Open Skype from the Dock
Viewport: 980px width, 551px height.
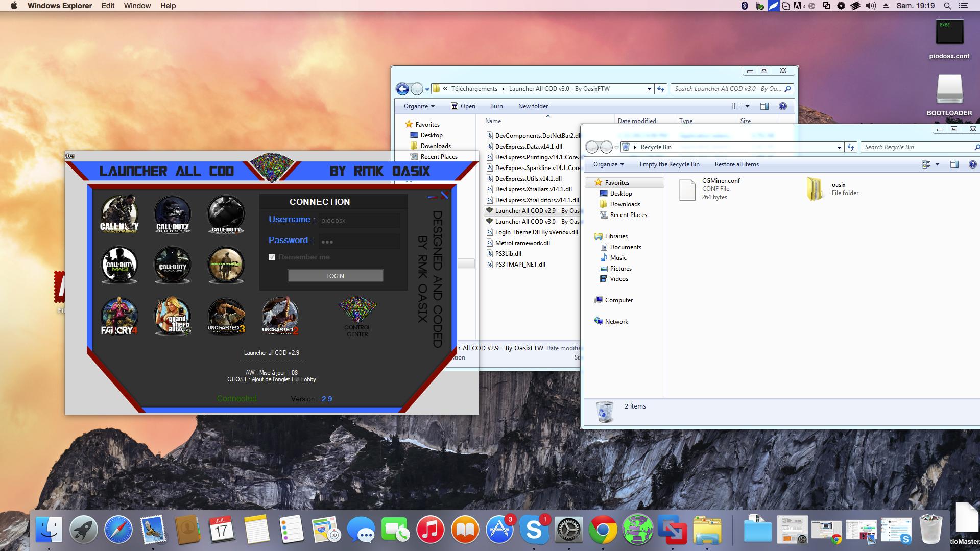click(534, 529)
